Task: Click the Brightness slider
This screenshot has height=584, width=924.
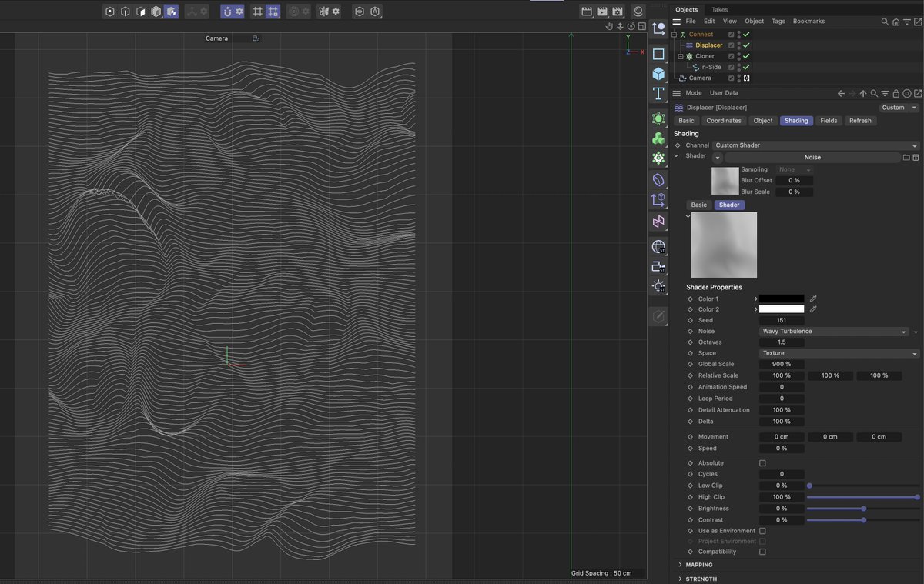Action: pos(863,509)
